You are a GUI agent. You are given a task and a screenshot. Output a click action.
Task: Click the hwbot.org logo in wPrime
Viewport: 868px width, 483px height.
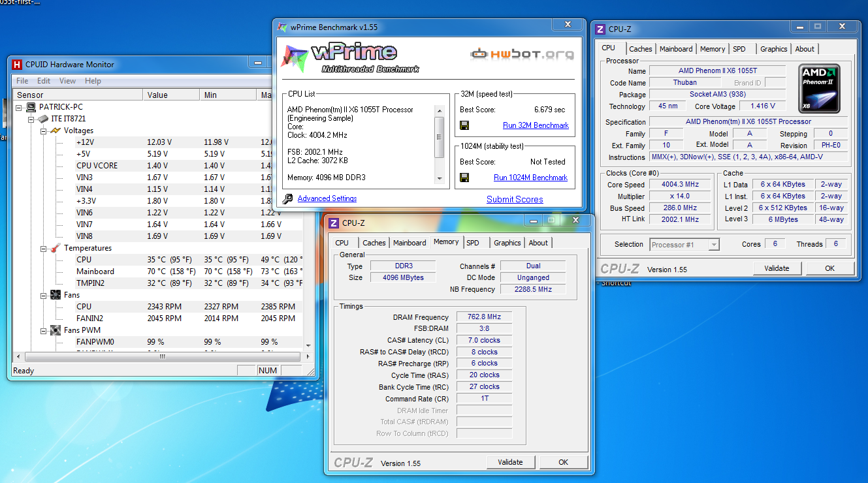point(522,54)
